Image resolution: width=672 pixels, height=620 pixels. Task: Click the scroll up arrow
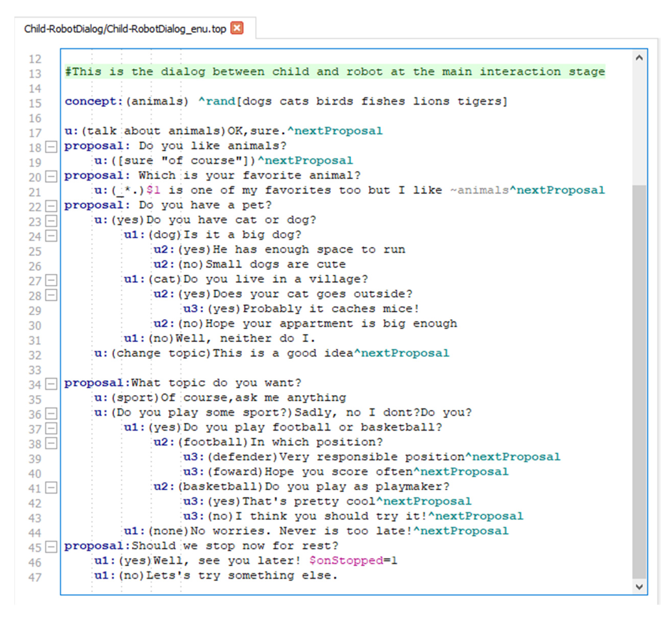click(639, 58)
